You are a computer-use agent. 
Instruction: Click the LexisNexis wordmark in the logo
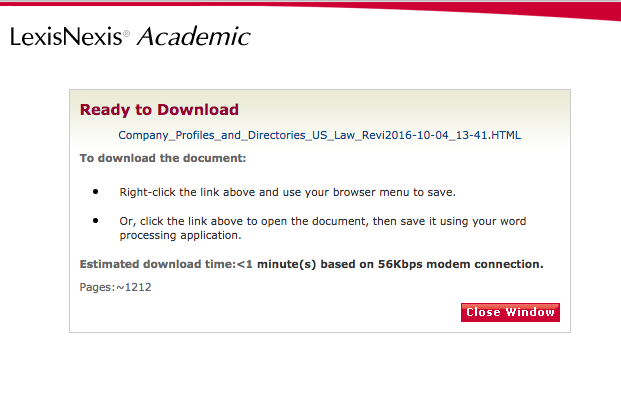click(66, 37)
